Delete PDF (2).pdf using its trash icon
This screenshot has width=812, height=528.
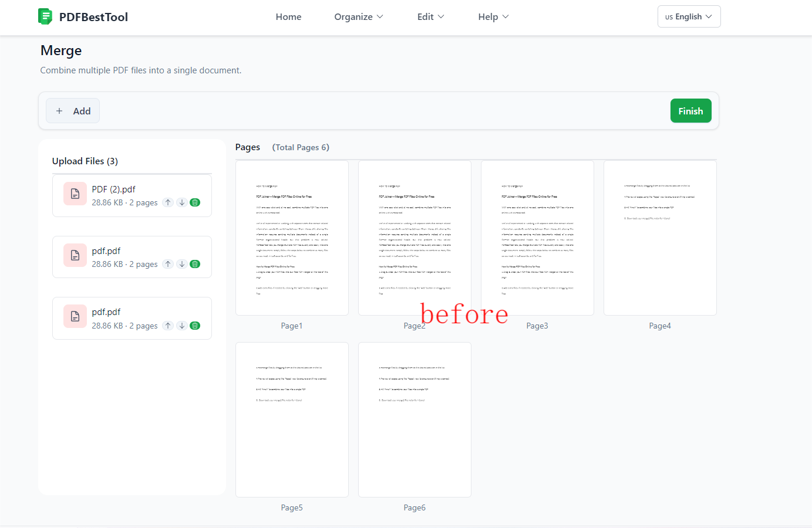194,202
